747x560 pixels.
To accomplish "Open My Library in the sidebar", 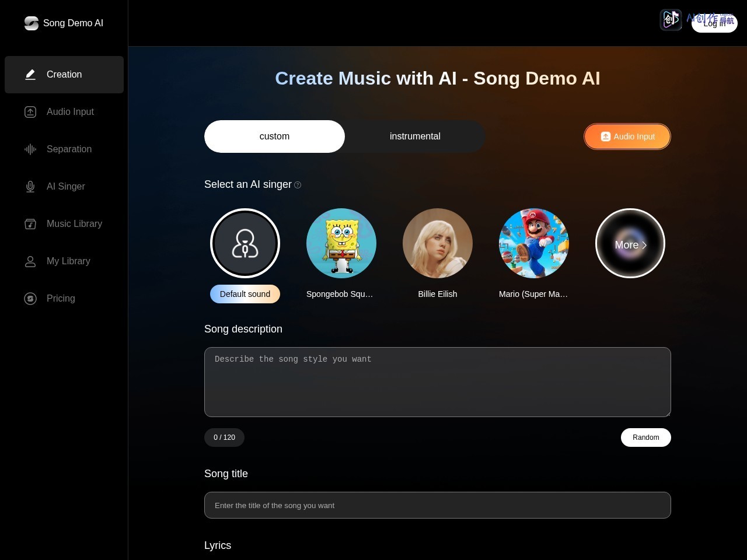I will pyautogui.click(x=64, y=261).
